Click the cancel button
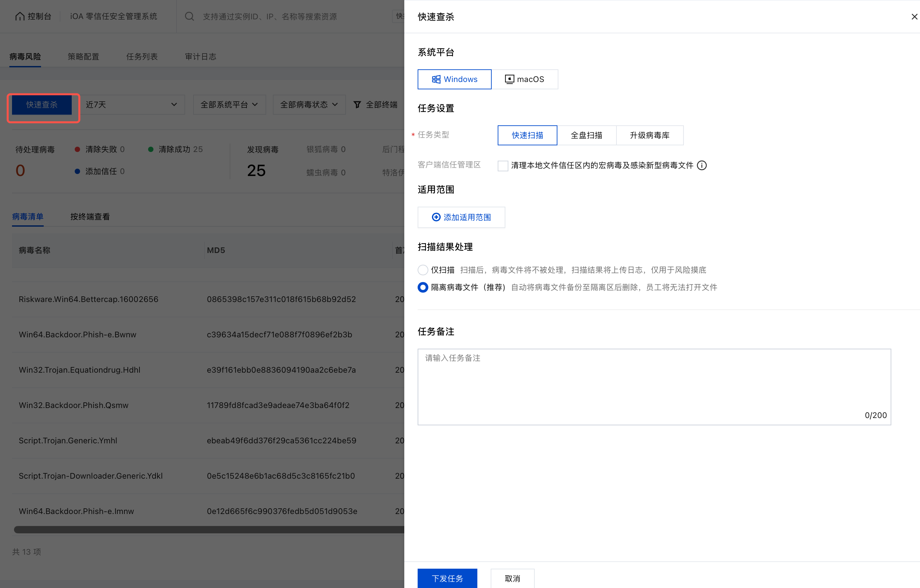Viewport: 920px width, 588px height. click(512, 578)
